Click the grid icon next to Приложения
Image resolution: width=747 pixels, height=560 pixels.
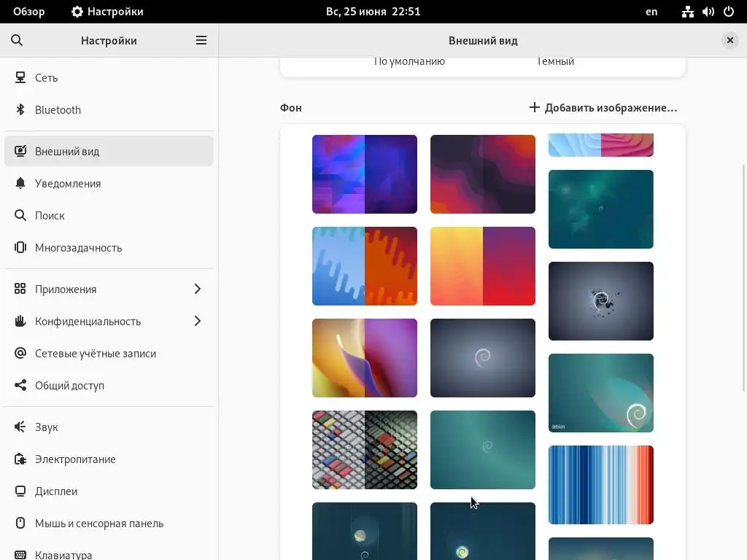pos(20,289)
